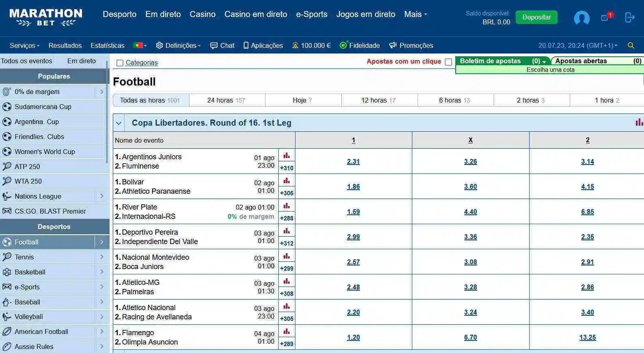The width and height of the screenshot is (644, 353).
Task: Click the Marathon Bet logo
Action: (x=46, y=17)
